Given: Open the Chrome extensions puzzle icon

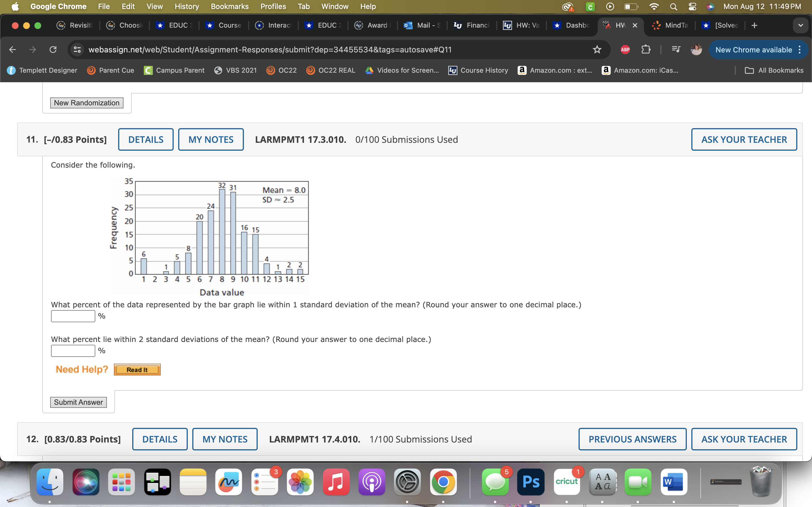Looking at the screenshot, I should (646, 50).
